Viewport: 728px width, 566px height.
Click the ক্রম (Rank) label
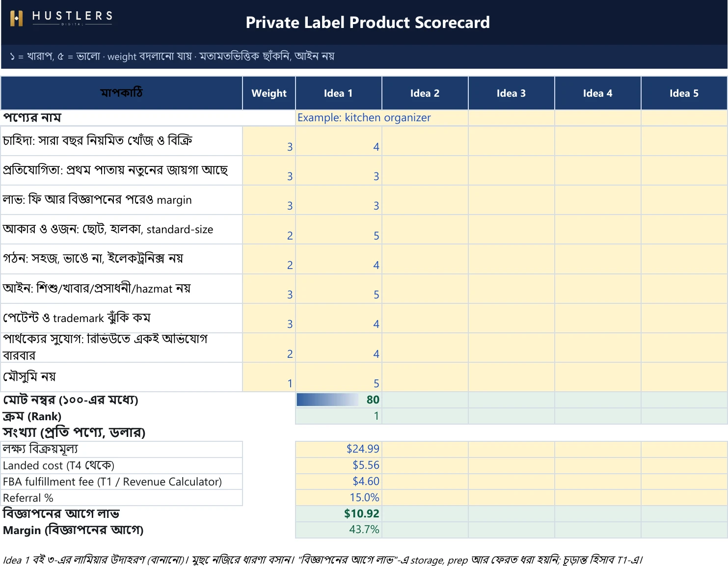coord(32,416)
